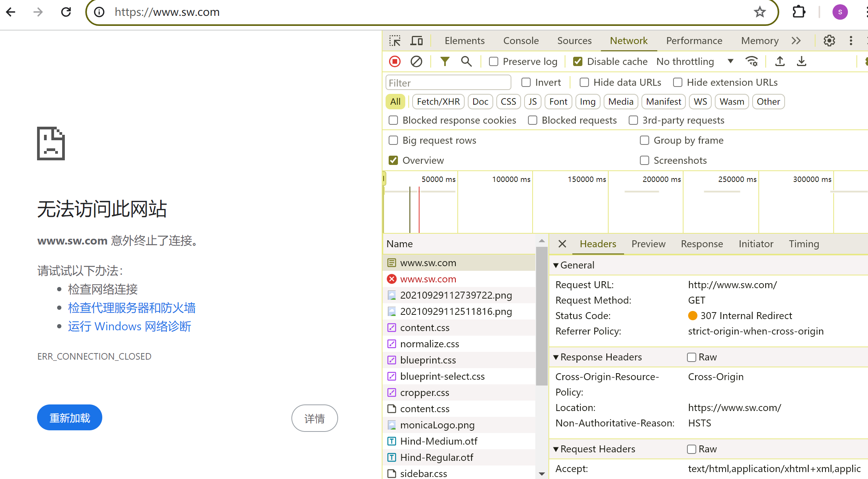Toggle the device toolbar icon
Image resolution: width=868 pixels, height=479 pixels.
pyautogui.click(x=416, y=41)
